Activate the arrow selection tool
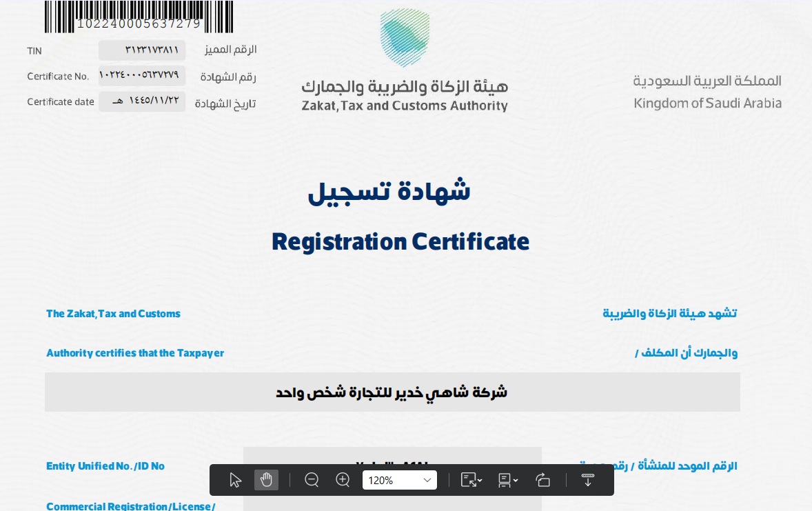Screen dimensions: 812x511 coord(236,480)
